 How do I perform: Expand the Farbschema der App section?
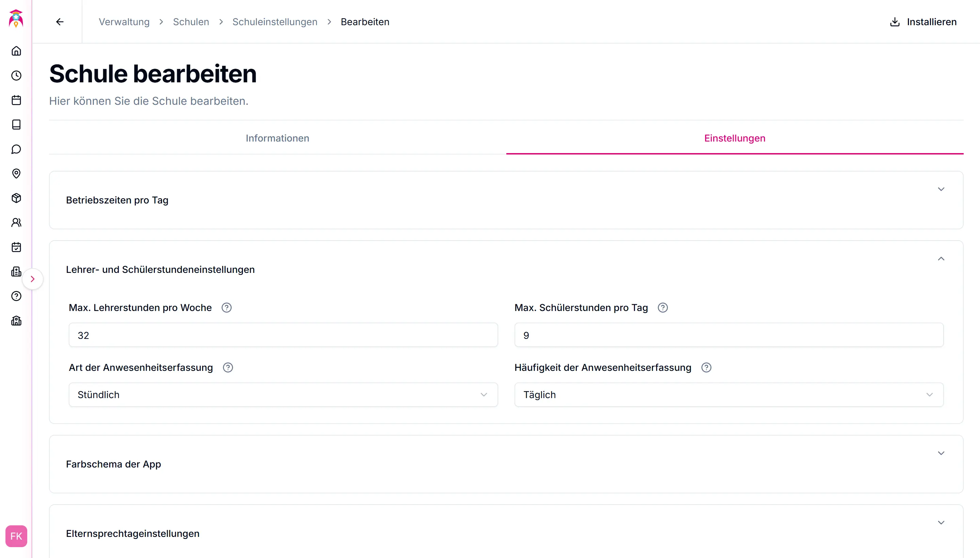click(941, 453)
